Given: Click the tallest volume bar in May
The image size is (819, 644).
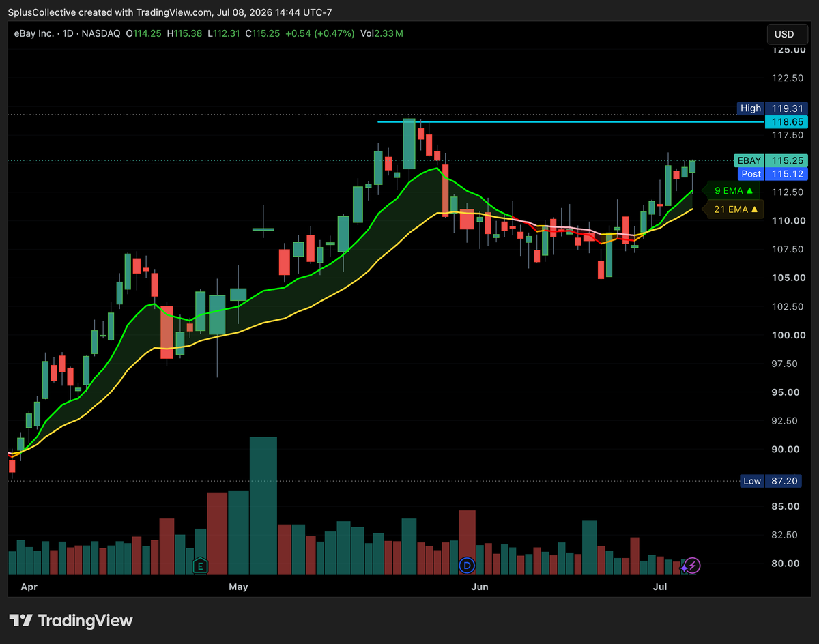Looking at the screenshot, I should click(263, 506).
